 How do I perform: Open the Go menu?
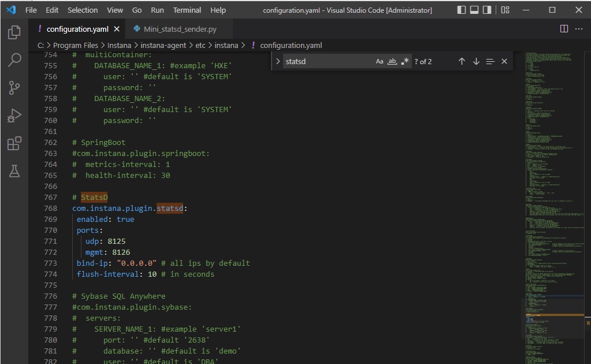tap(137, 10)
